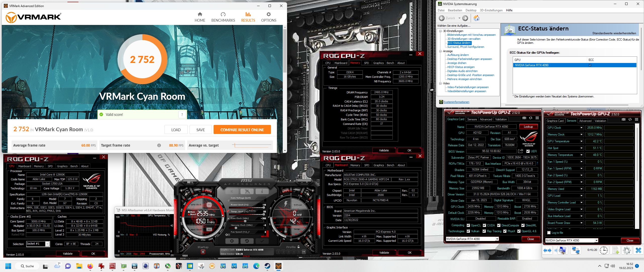The width and height of the screenshot is (644, 272).
Task: Collapse the 3D-Einstellungen tree node
Action: pos(440,31)
